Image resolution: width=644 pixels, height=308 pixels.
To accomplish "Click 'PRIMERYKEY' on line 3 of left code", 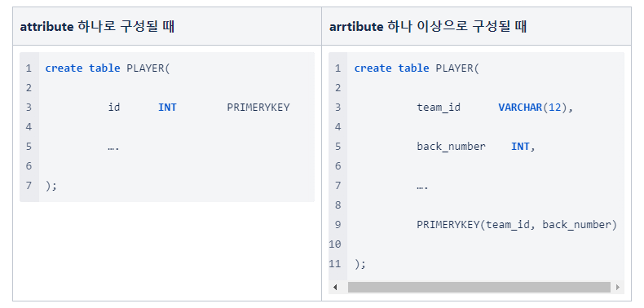I will click(258, 108).
